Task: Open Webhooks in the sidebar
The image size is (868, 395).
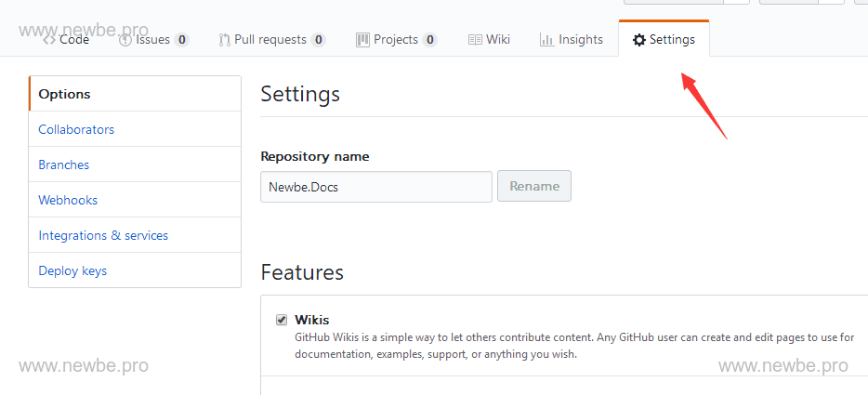Action: 68,200
